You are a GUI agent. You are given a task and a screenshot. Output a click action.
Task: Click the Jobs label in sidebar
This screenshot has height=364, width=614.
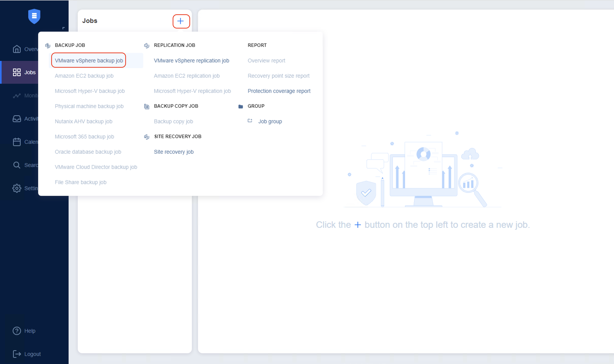coord(30,72)
